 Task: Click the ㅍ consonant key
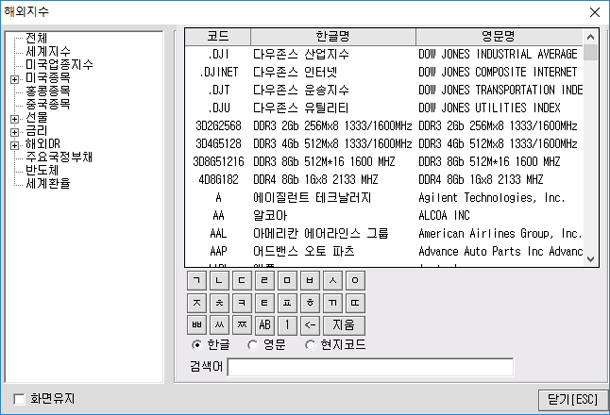click(x=287, y=303)
